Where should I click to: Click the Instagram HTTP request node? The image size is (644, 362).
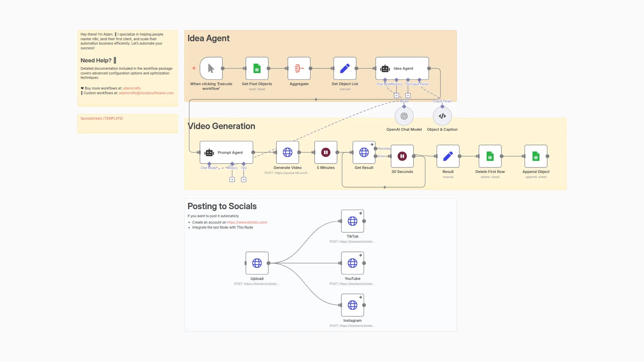(x=352, y=305)
